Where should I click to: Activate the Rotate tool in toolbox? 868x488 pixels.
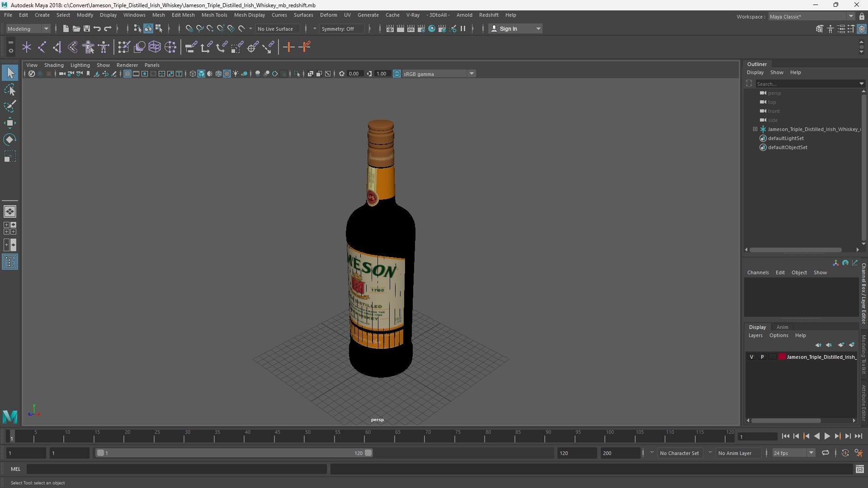tap(10, 140)
